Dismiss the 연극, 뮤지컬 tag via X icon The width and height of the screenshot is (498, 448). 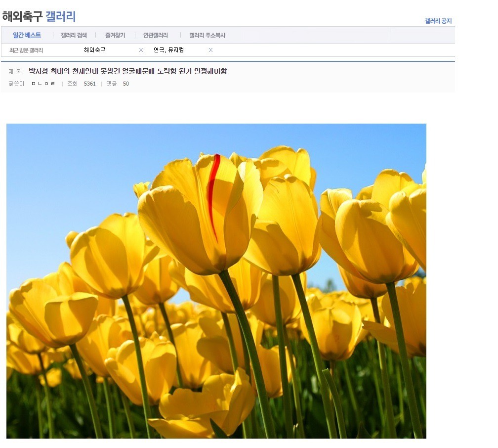tap(210, 49)
